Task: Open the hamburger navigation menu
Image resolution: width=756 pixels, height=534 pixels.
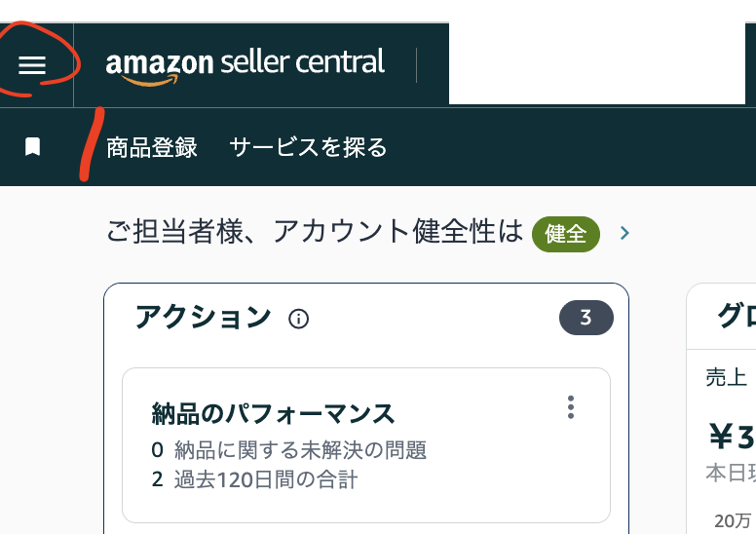Action: pos(32,65)
